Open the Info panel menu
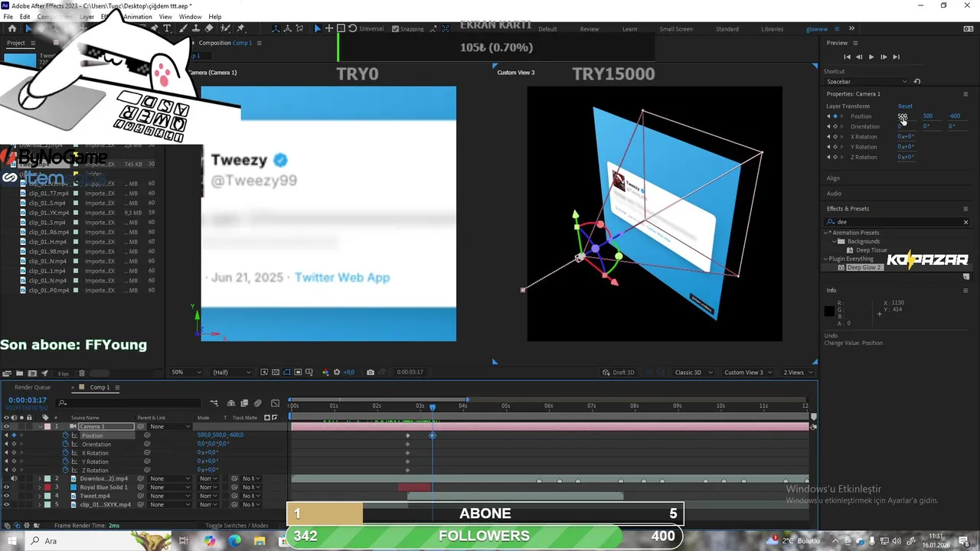980x551 pixels. pos(965,291)
